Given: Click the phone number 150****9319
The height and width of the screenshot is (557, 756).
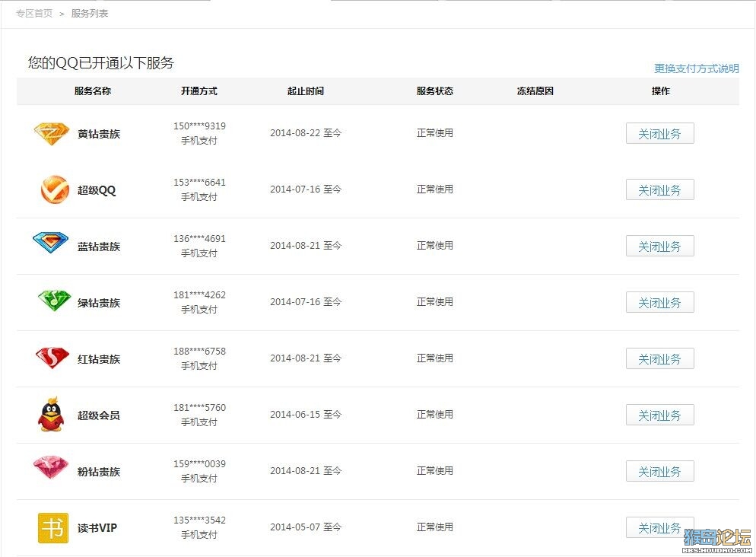Looking at the screenshot, I should [x=199, y=126].
